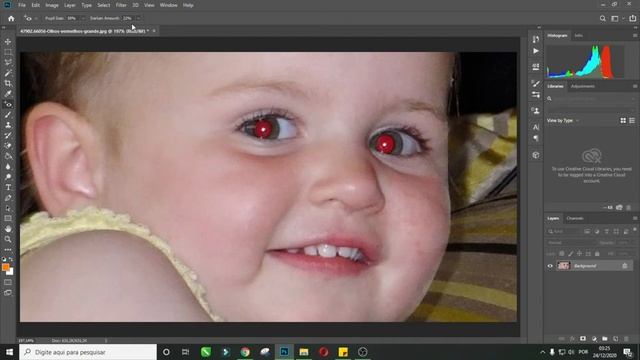Open the layer blending mode dropdown

tap(571, 242)
